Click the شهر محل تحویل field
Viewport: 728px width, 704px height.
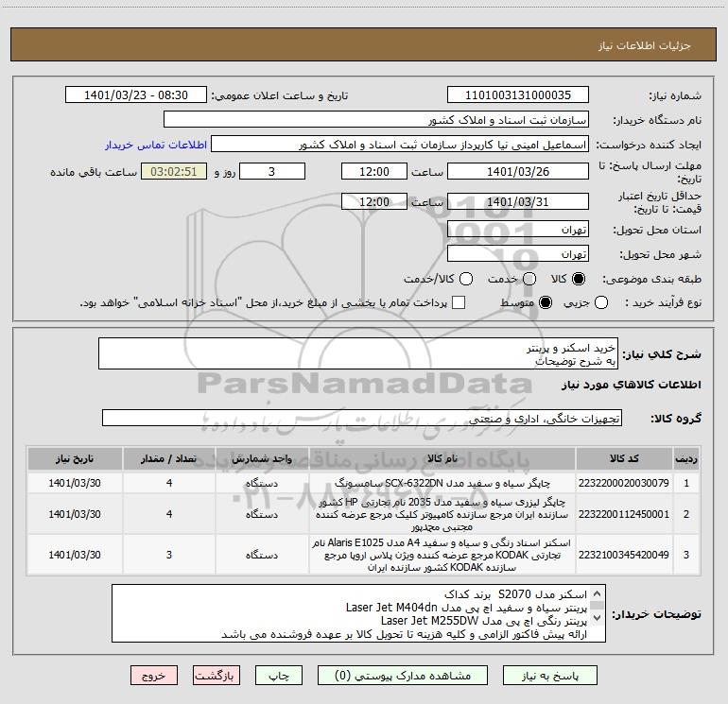518,254
